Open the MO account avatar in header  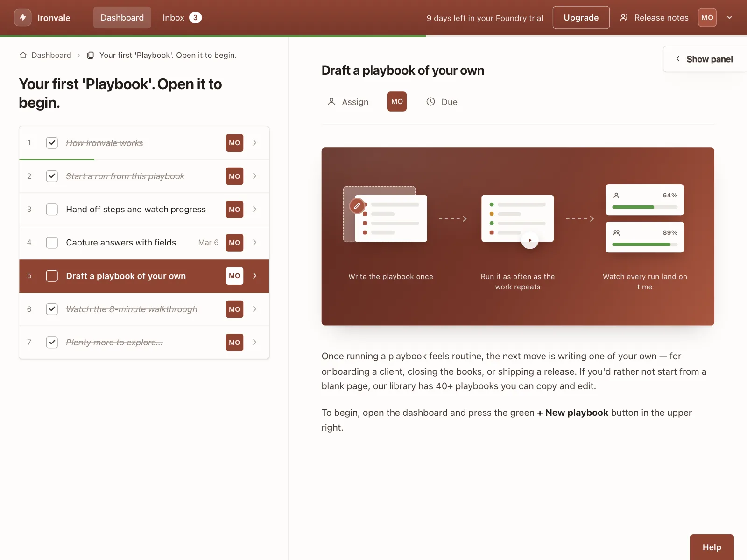[x=707, y=18]
